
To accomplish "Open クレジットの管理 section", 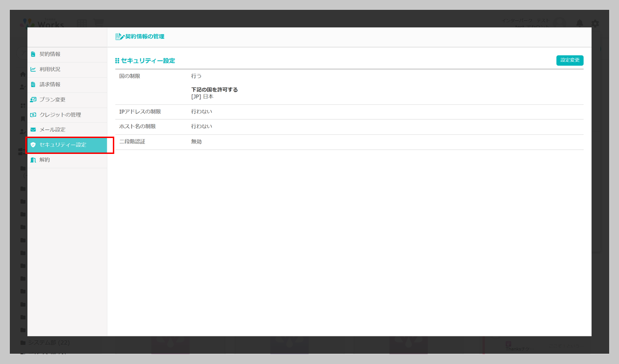I will 67,115.
